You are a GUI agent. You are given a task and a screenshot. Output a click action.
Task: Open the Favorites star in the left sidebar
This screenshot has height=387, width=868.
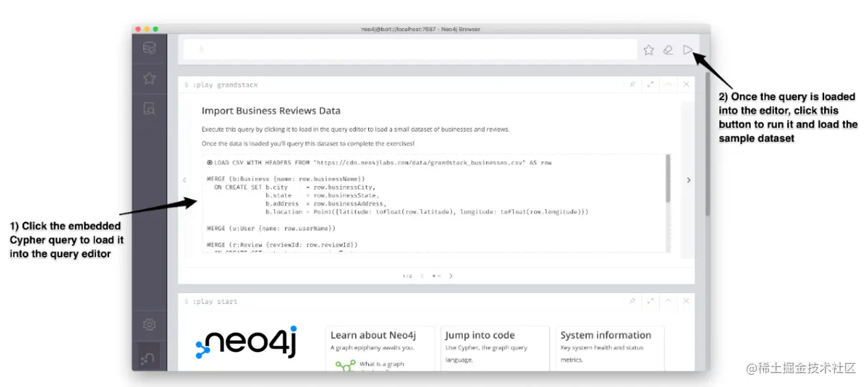click(x=149, y=78)
